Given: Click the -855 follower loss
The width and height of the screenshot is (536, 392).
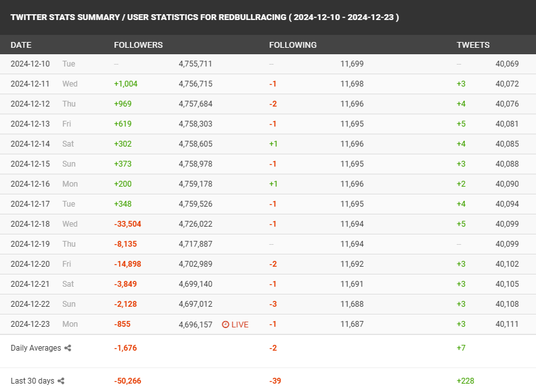Looking at the screenshot, I should [x=122, y=324].
